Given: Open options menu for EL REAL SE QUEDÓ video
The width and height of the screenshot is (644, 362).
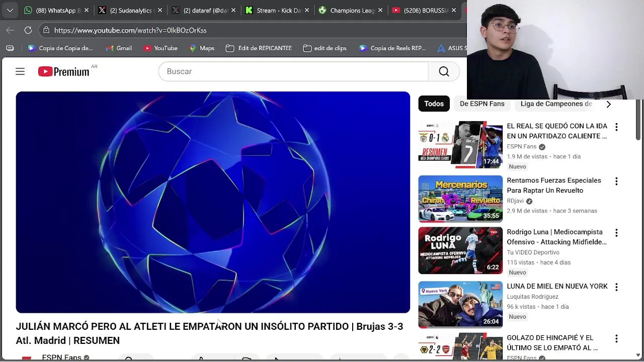Looking at the screenshot, I should (x=616, y=127).
